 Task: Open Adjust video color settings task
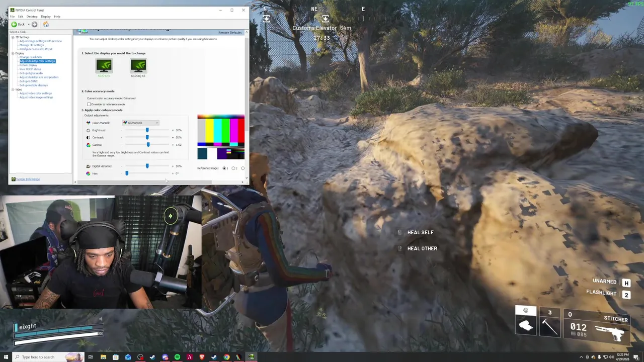36,93
